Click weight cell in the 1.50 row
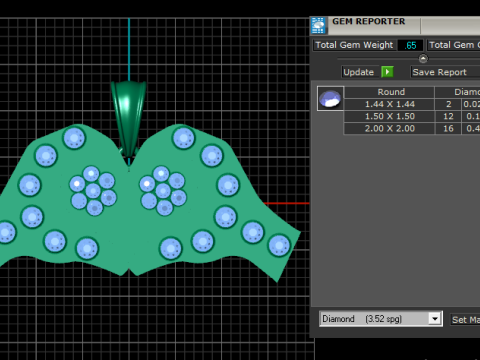The width and height of the screenshot is (480, 360). tap(471, 116)
